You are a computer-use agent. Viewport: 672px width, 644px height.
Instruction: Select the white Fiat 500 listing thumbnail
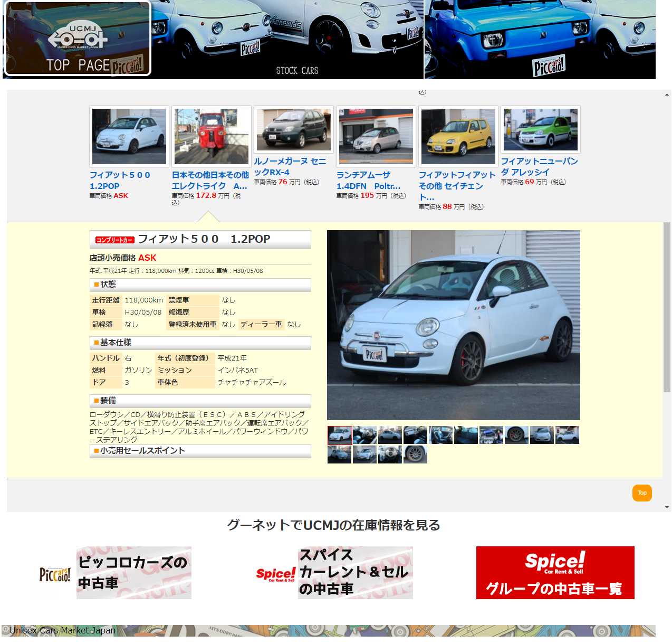pyautogui.click(x=129, y=136)
